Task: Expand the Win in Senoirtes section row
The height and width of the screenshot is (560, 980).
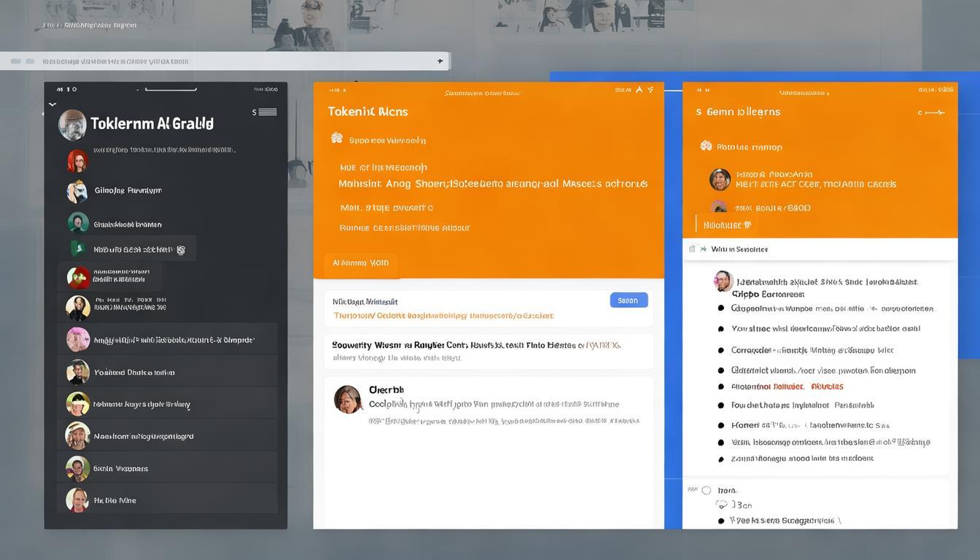Action: pyautogui.click(x=739, y=249)
